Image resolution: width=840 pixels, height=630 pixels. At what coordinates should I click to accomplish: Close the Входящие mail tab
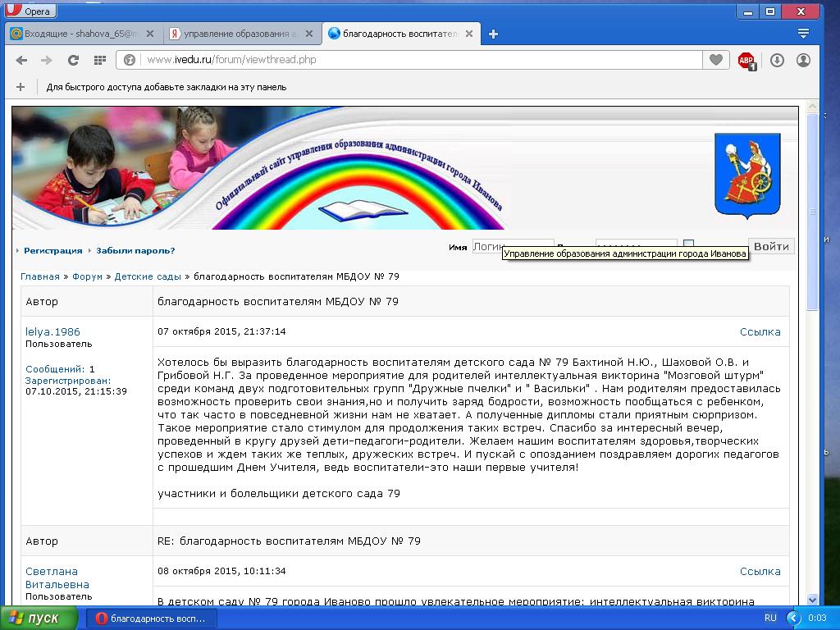pos(150,34)
